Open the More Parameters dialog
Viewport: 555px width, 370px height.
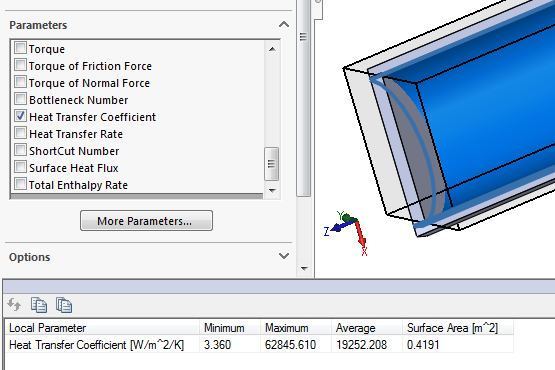point(146,221)
